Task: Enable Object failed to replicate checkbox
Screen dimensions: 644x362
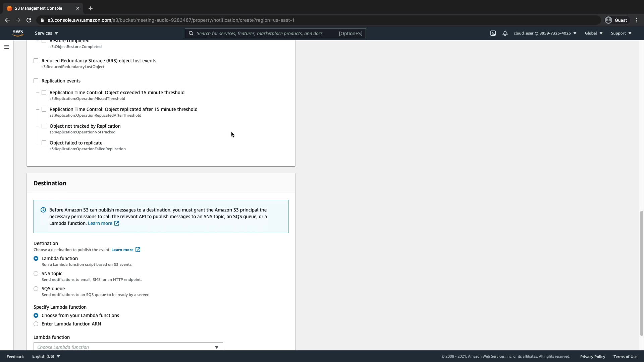Action: click(x=44, y=143)
